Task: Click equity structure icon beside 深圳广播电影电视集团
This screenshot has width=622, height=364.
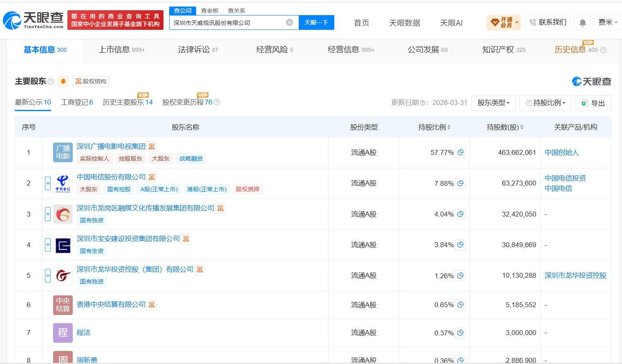Action: tap(152, 147)
